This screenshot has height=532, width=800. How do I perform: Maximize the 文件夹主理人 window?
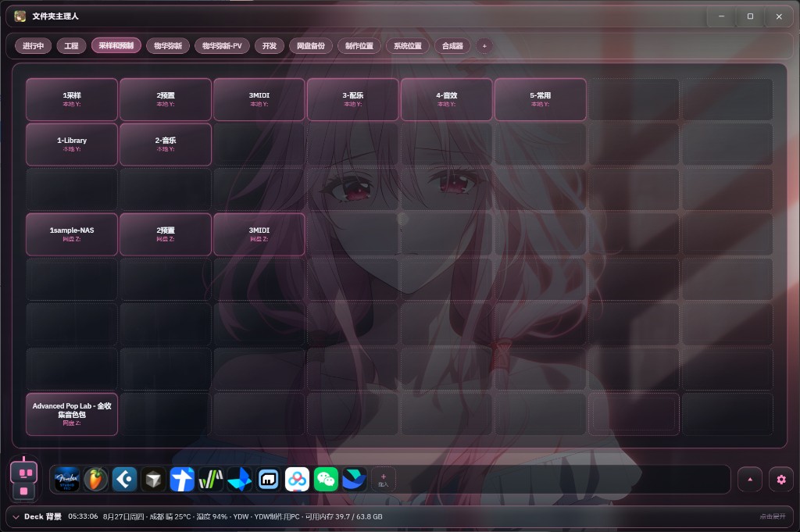click(750, 16)
